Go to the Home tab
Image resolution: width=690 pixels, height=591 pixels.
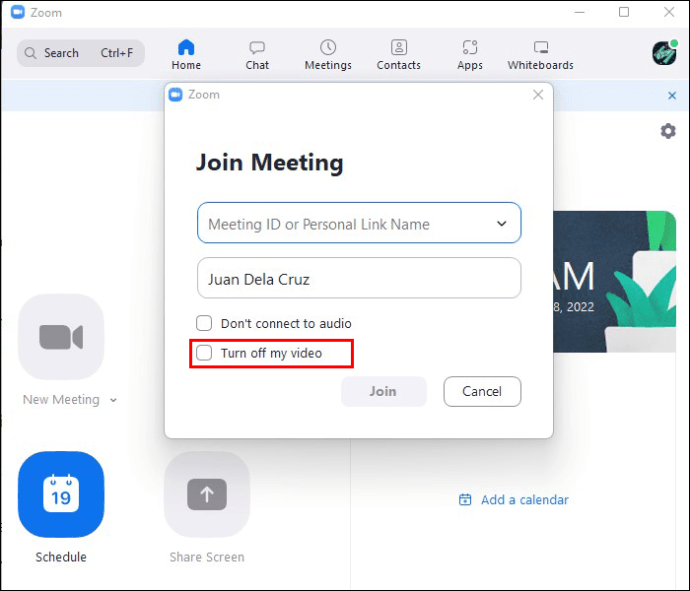click(x=186, y=55)
